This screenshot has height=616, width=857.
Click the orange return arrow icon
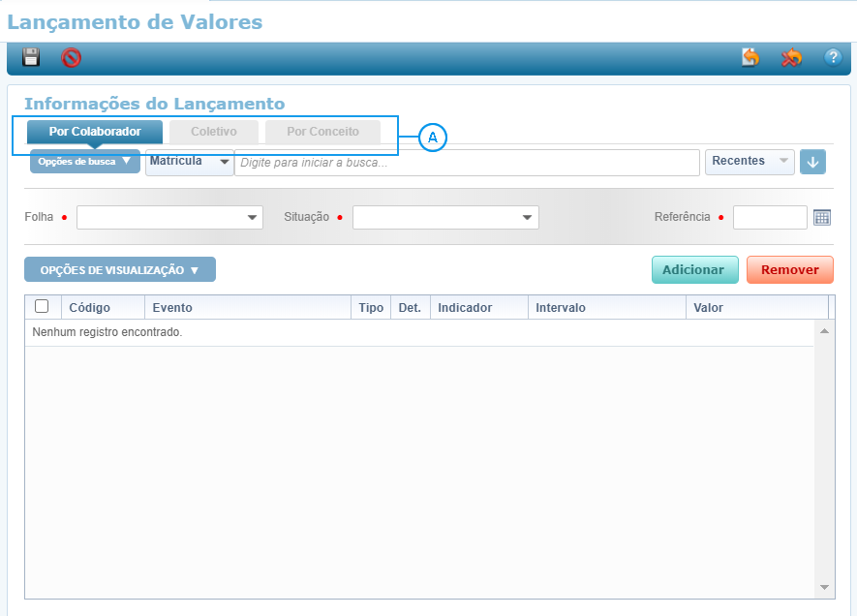point(750,57)
